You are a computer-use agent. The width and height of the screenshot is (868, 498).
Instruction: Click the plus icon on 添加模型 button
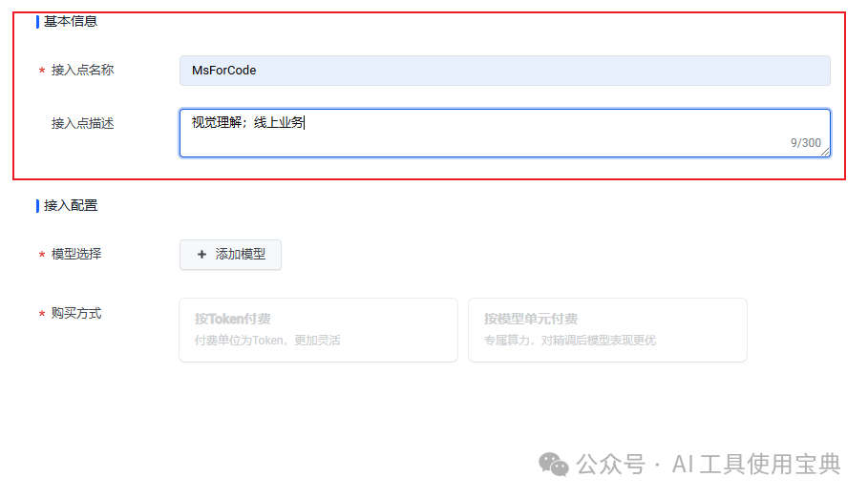pyautogui.click(x=202, y=255)
